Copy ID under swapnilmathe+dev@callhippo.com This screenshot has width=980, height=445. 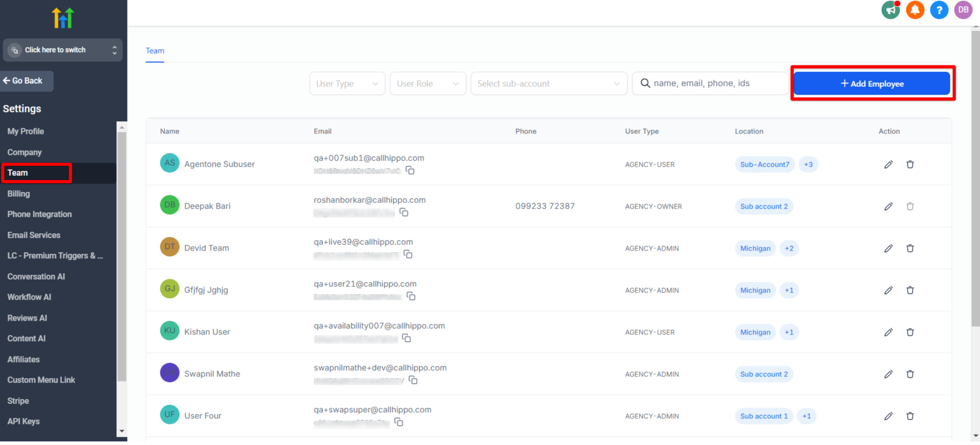click(x=413, y=380)
